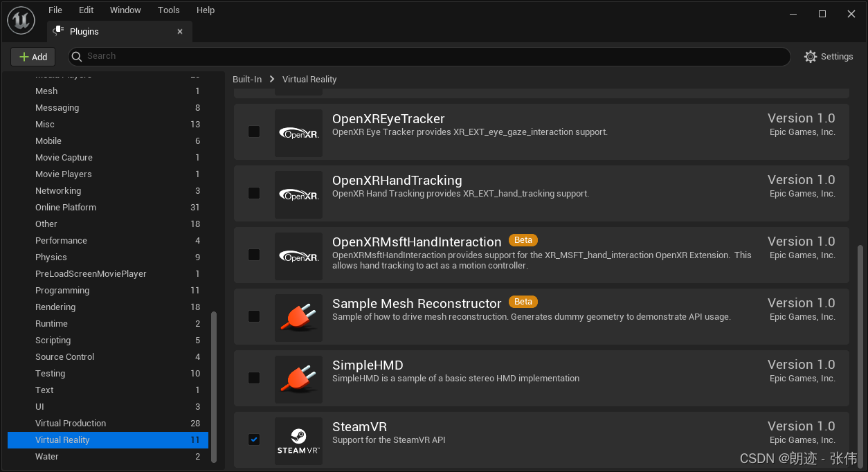Select the Virtual Reality category
The width and height of the screenshot is (868, 472).
[x=108, y=440]
